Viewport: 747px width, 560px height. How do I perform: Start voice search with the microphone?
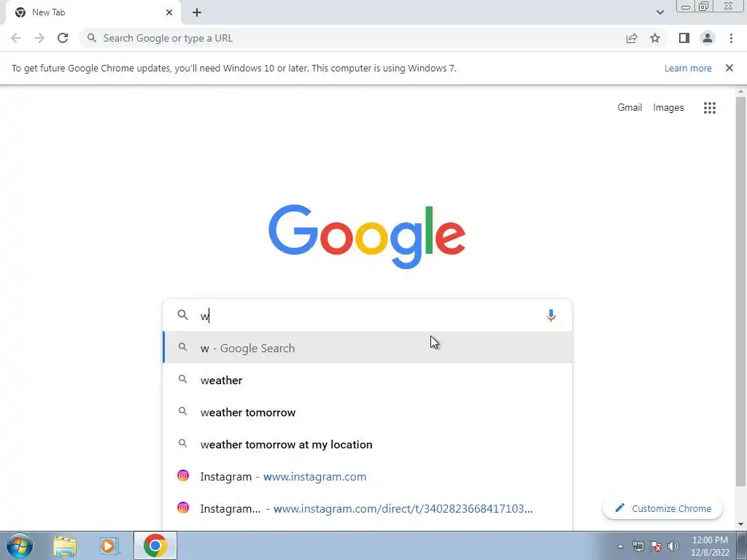pos(551,315)
